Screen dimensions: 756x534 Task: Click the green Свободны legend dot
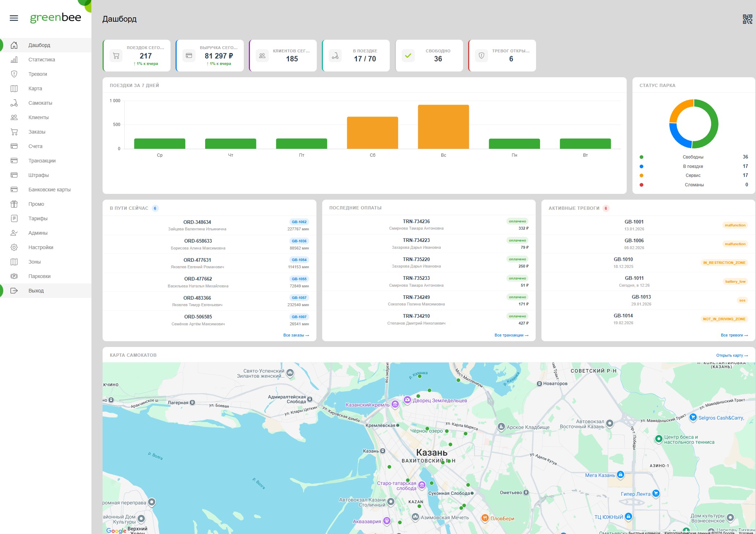click(x=641, y=157)
